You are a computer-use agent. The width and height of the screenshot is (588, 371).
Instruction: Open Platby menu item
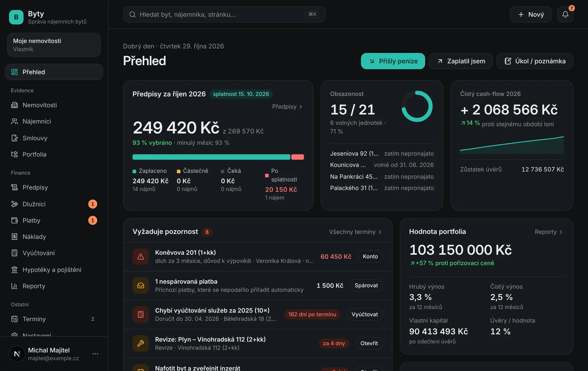coord(54,220)
